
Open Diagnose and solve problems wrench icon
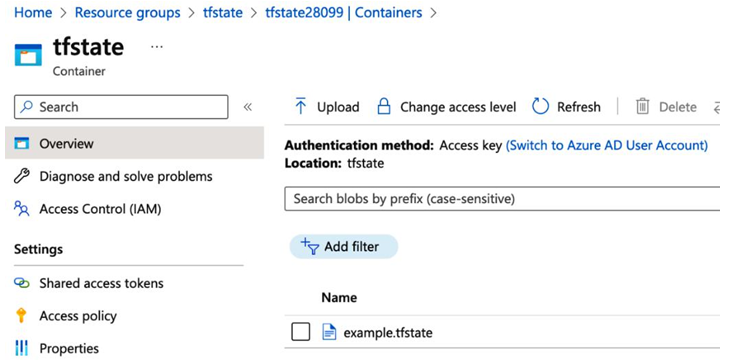tap(21, 176)
